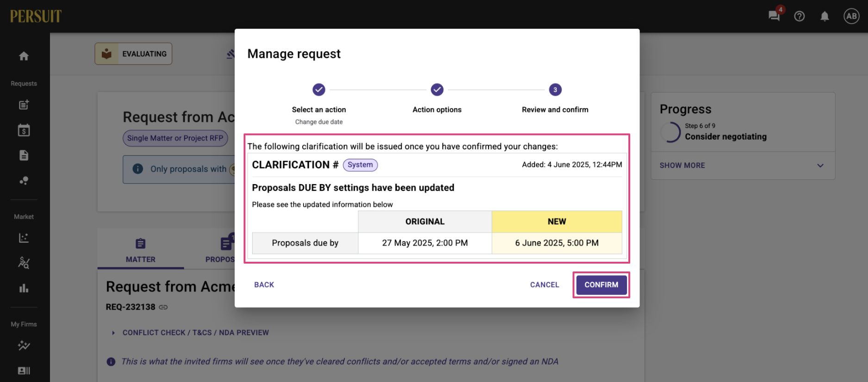Click the Matter tab clipboard icon
This screenshot has width=868, height=382.
141,244
